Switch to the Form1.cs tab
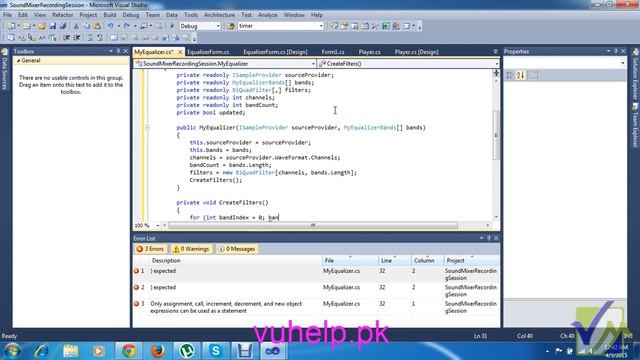This screenshot has height=360, width=640. [x=333, y=52]
